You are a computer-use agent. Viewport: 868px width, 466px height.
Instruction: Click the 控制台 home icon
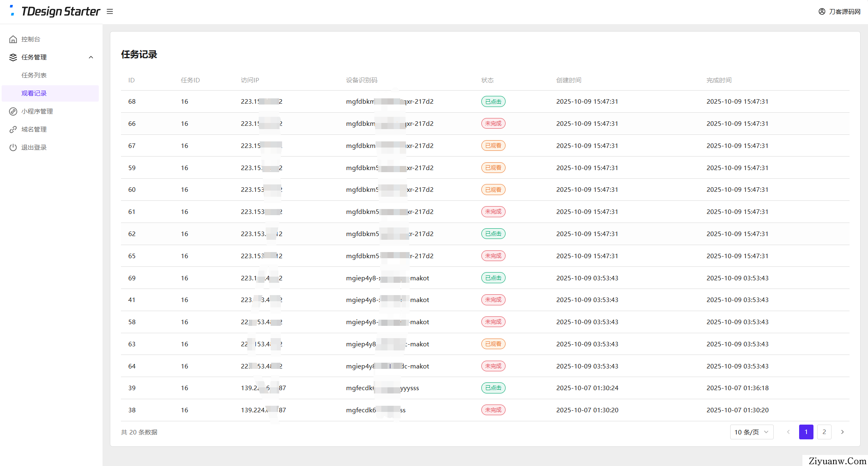[13, 39]
